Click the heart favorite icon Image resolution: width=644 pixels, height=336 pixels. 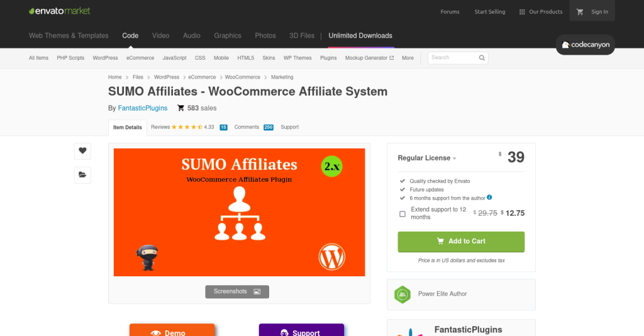(82, 151)
